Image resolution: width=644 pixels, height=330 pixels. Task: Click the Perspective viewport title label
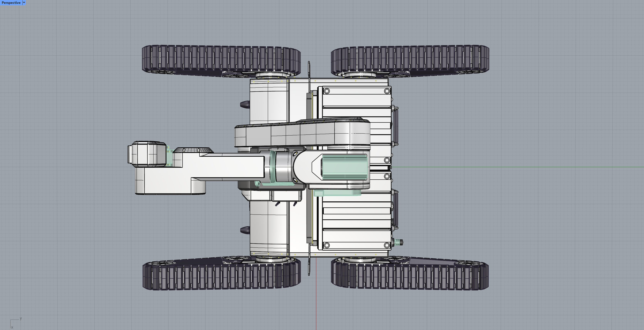(11, 3)
